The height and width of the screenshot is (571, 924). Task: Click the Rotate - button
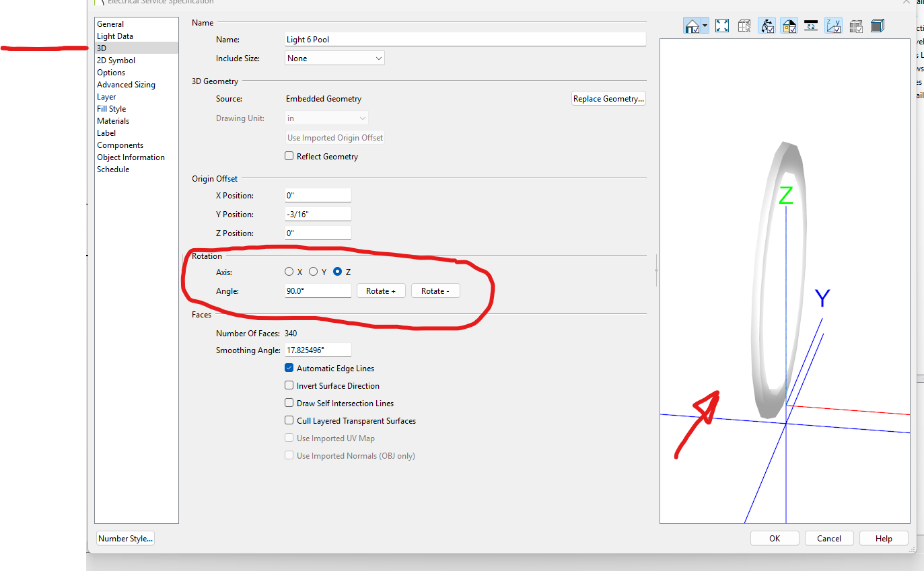tap(435, 291)
